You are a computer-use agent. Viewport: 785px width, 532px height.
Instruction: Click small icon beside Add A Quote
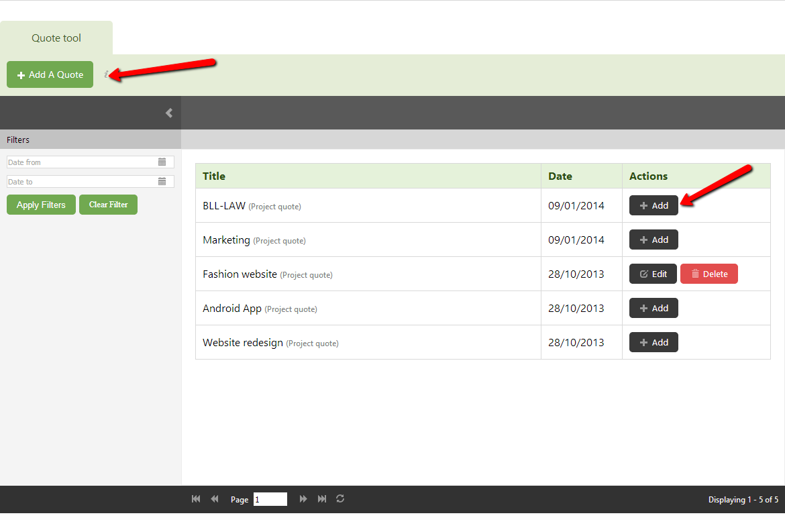pyautogui.click(x=106, y=74)
